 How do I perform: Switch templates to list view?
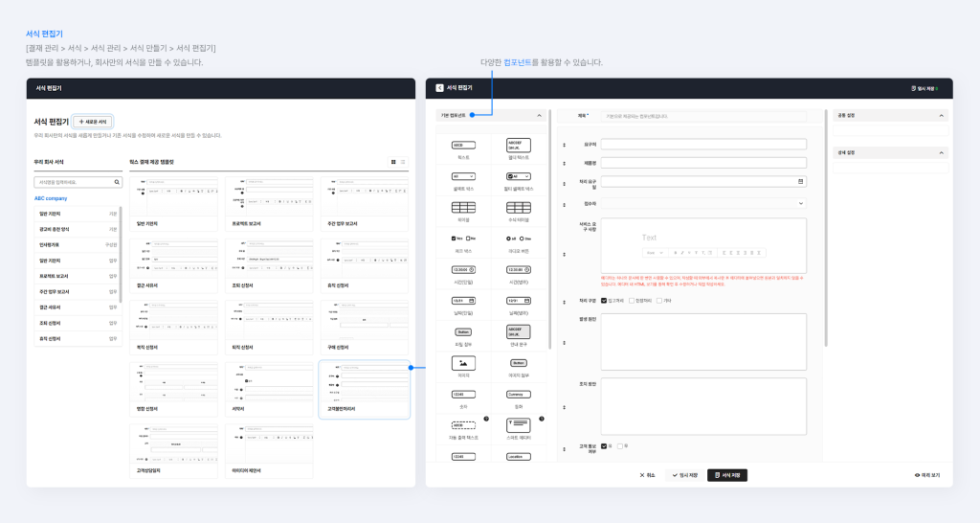click(403, 162)
